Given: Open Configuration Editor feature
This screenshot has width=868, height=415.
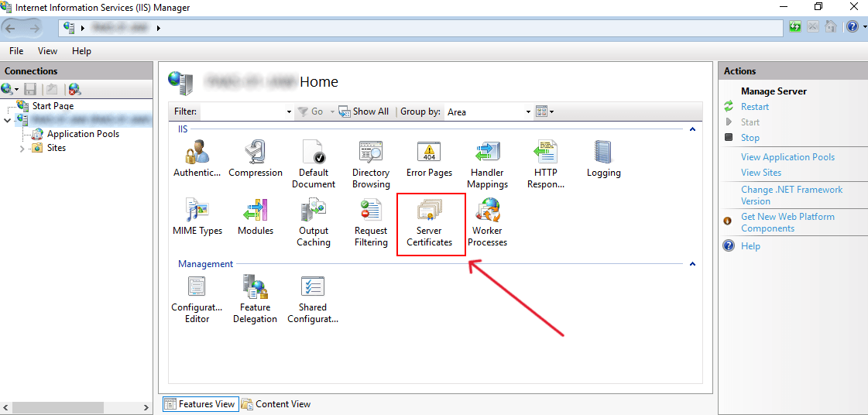Looking at the screenshot, I should tap(197, 299).
